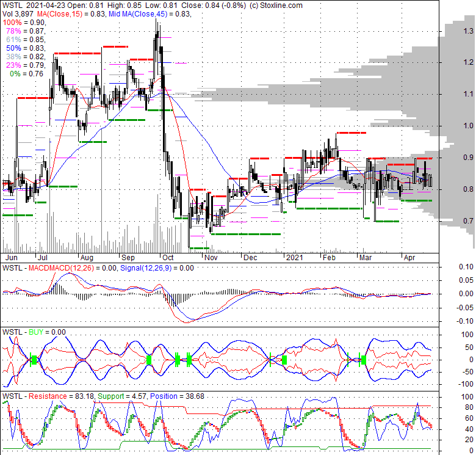
Task: Click the 'Mar' month label on time axis
Action: (x=366, y=258)
